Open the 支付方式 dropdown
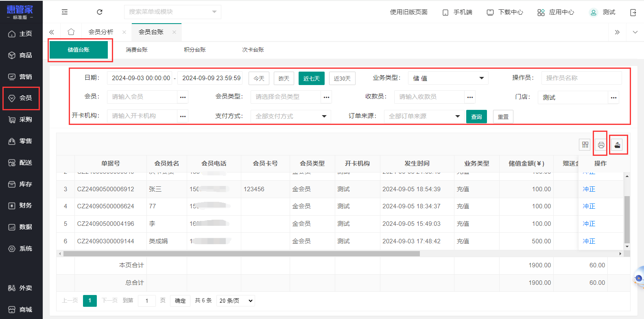The height and width of the screenshot is (319, 644). (290, 116)
